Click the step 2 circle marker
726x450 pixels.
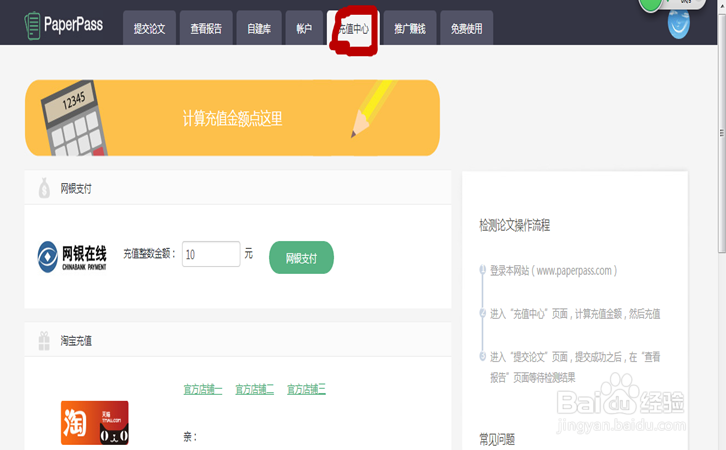(482, 313)
